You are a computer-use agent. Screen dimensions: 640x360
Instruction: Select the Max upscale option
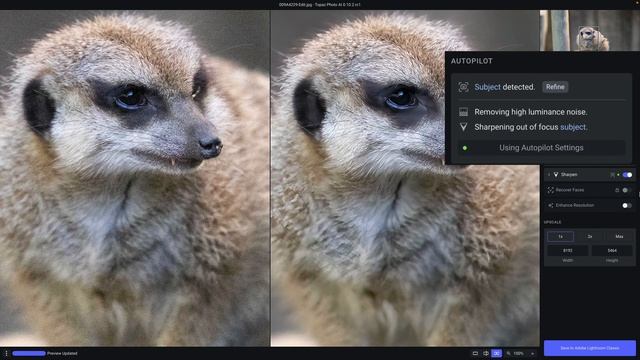(619, 236)
